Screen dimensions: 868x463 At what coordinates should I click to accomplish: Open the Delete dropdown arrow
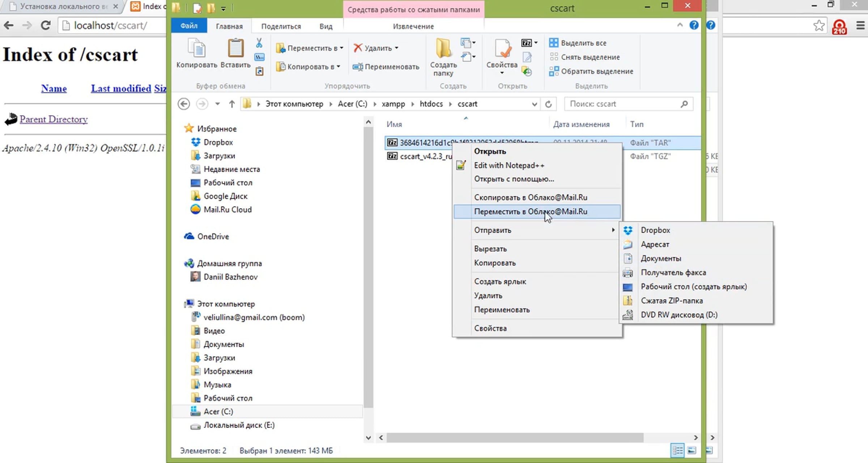point(397,48)
